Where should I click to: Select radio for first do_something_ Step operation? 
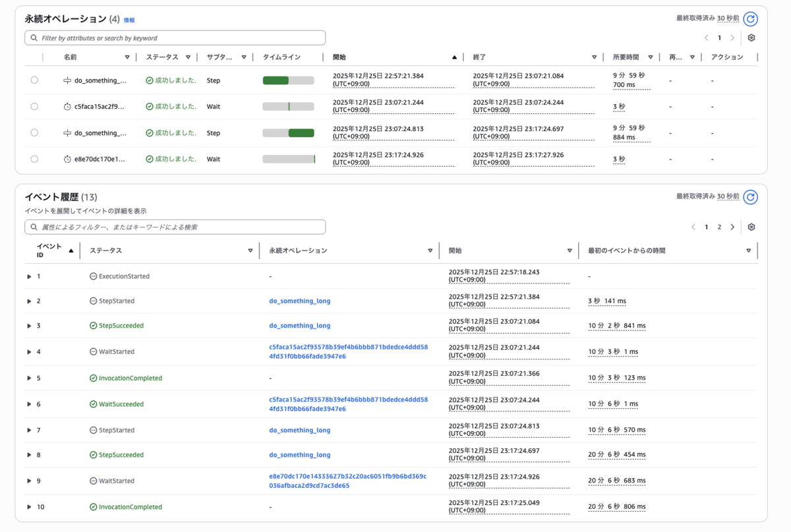click(x=34, y=80)
